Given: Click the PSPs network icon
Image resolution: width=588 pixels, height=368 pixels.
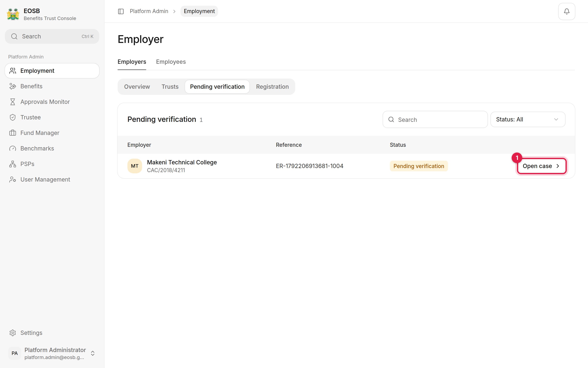Looking at the screenshot, I should 13,164.
